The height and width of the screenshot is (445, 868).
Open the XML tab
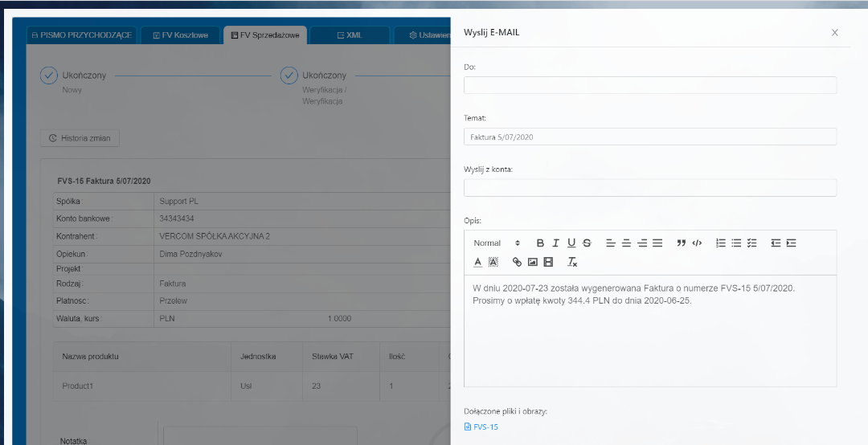(x=350, y=35)
